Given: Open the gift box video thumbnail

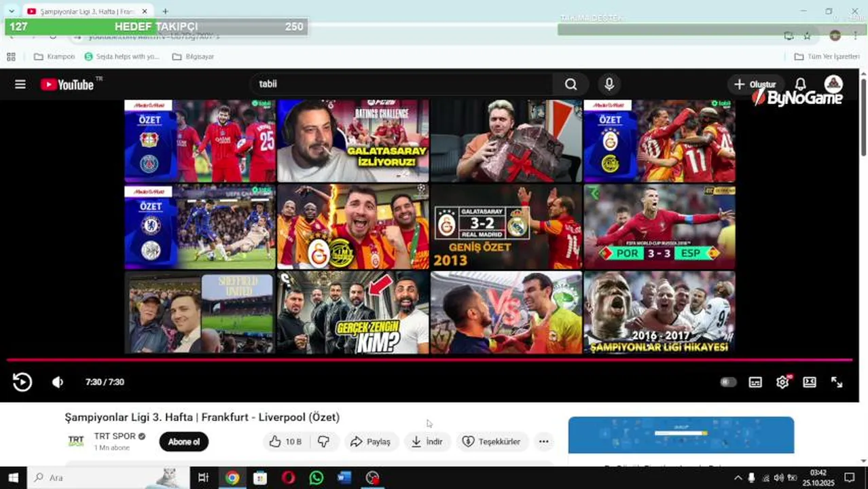Looking at the screenshot, I should [x=506, y=141].
